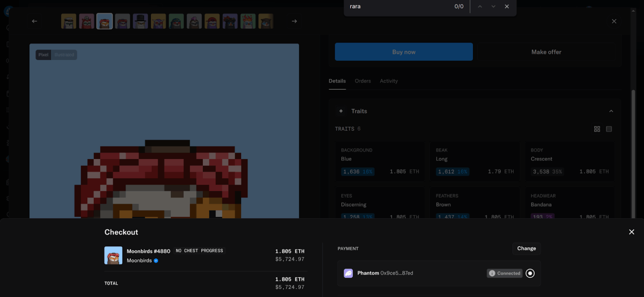Click the Connected status info badge
644x297 pixels.
point(504,273)
